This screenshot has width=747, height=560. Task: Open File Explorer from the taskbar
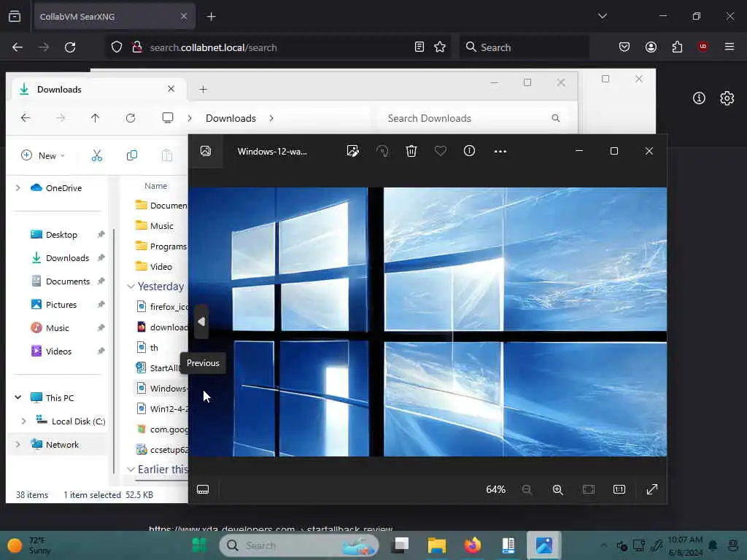[436, 545]
